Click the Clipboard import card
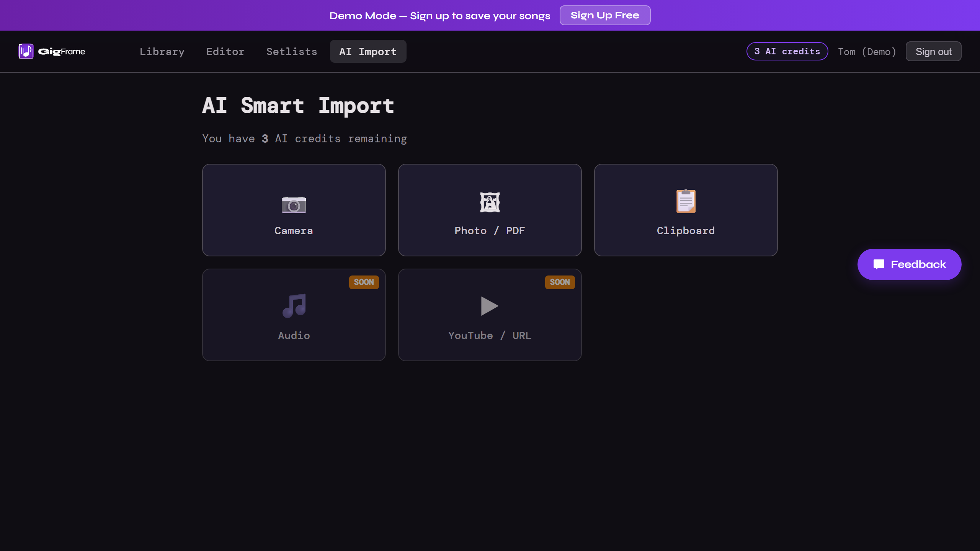The width and height of the screenshot is (980, 551). tap(686, 210)
